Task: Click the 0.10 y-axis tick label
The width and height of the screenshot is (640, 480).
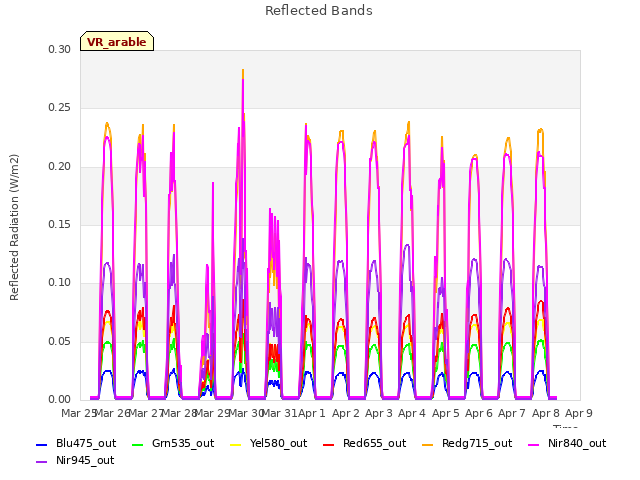Action: [x=60, y=282]
